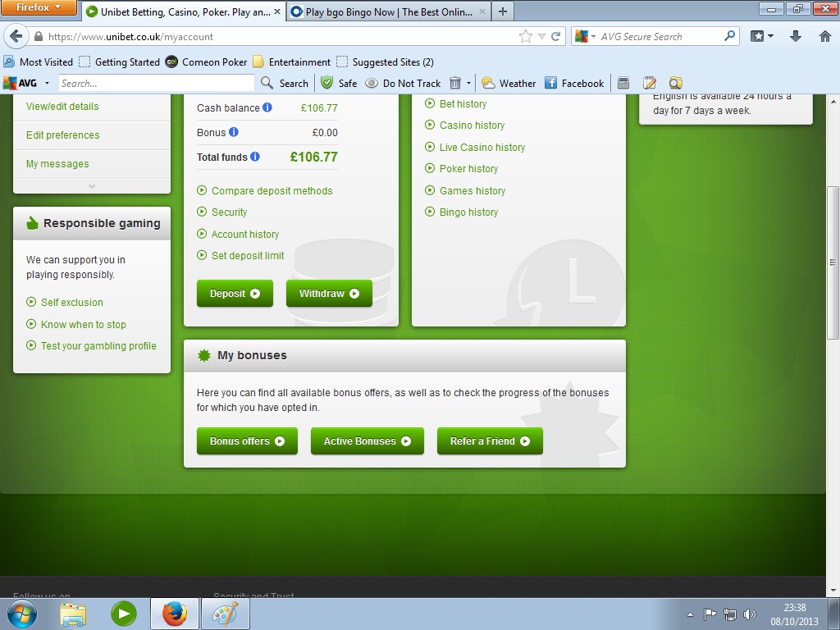The image size is (840, 630).
Task: Open the Bet history link
Action: click(x=463, y=104)
